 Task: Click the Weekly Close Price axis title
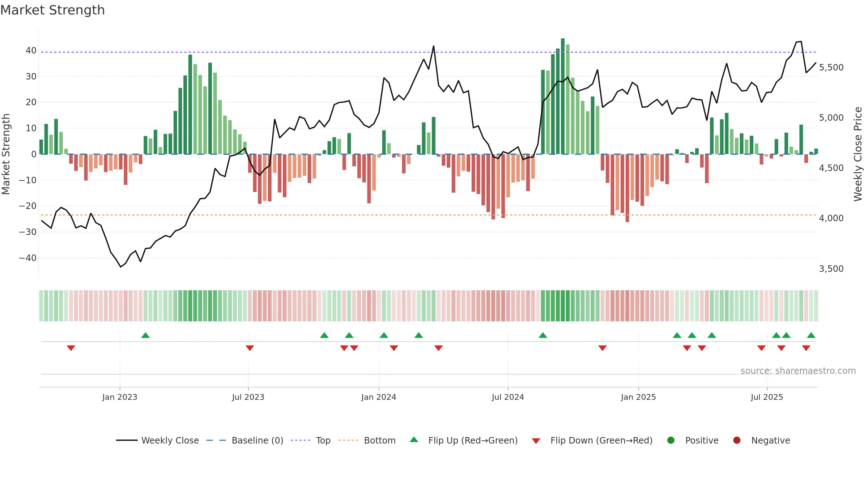click(x=858, y=154)
